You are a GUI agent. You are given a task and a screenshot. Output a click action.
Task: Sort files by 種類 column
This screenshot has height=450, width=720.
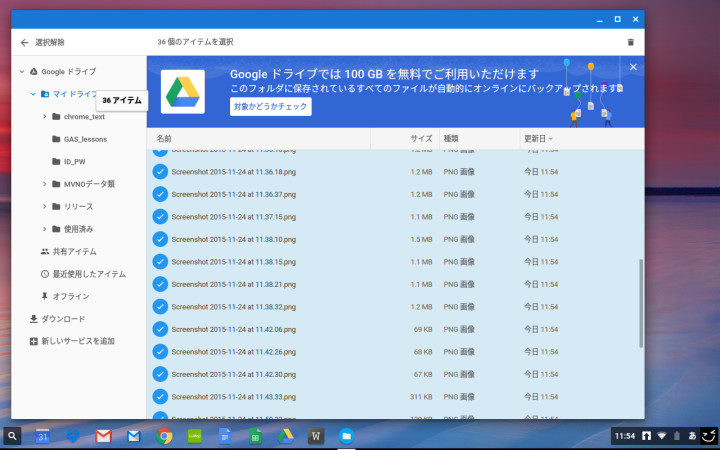(451, 139)
